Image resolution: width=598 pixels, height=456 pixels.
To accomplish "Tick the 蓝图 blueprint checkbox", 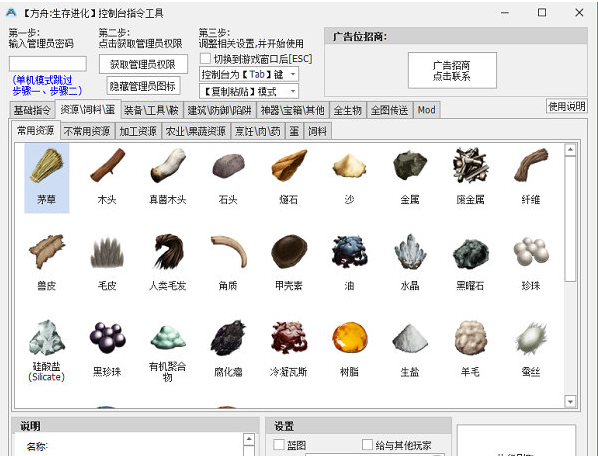I will (279, 445).
